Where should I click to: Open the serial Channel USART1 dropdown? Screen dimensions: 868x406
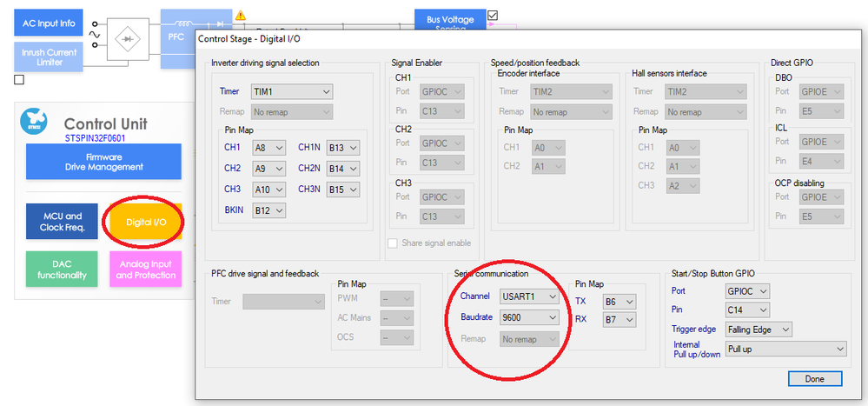[x=529, y=296]
